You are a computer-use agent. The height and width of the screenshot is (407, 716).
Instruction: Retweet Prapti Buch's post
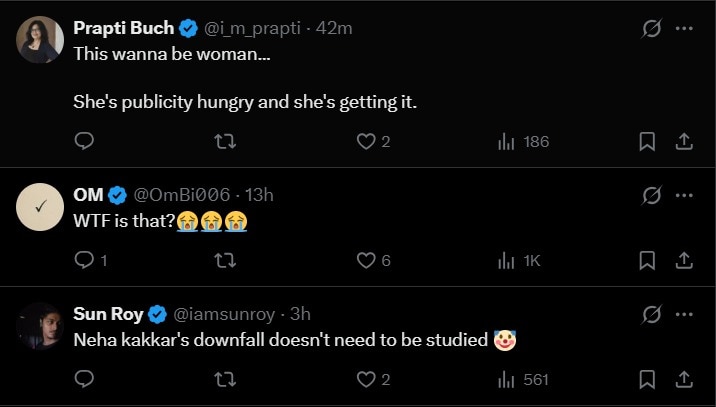pyautogui.click(x=226, y=141)
